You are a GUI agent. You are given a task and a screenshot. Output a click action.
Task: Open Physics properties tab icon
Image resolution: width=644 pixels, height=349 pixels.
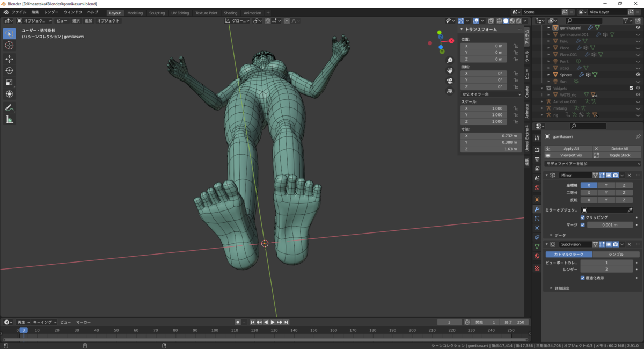pyautogui.click(x=537, y=228)
